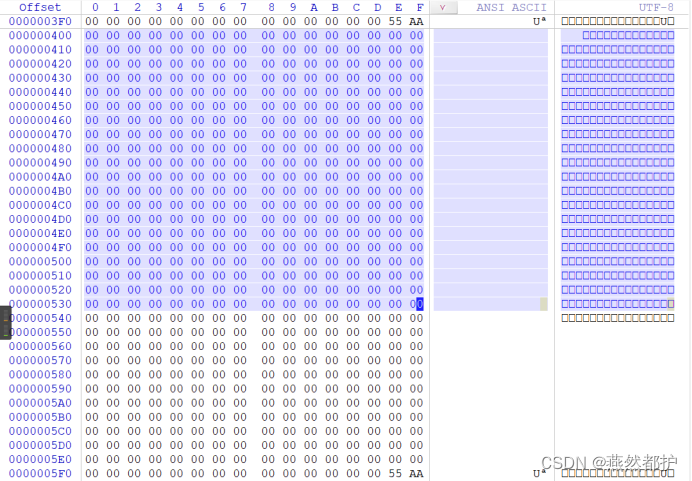692x481 pixels.
Task: Click offset 0000004E0
Action: tap(40, 233)
